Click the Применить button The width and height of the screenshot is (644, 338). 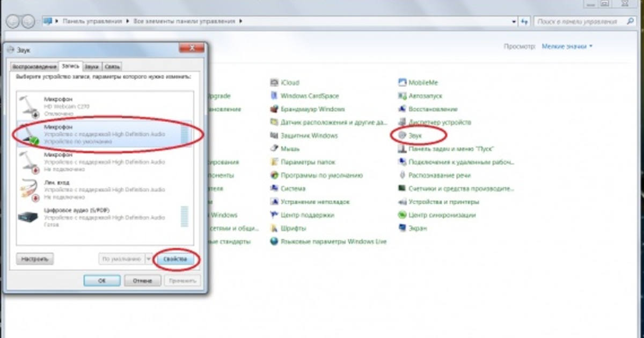coord(182,280)
